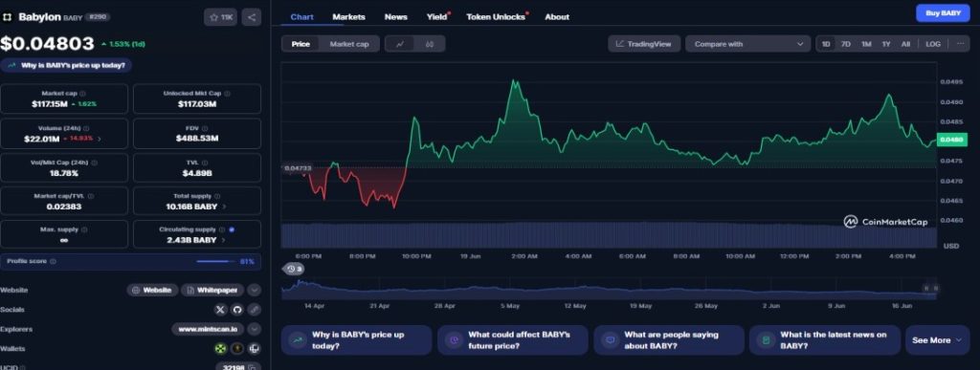Open the Volume (24h) details chevron
The image size is (980, 370).
click(x=99, y=139)
